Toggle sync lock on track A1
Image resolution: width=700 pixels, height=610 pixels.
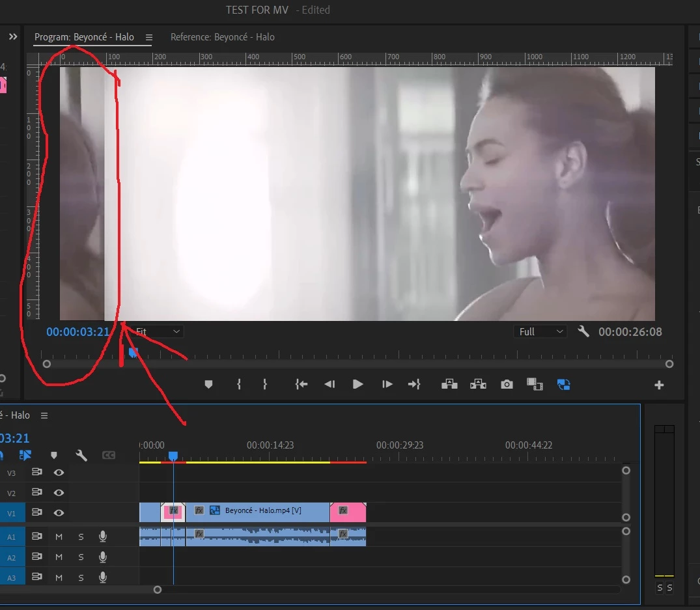tap(36, 536)
